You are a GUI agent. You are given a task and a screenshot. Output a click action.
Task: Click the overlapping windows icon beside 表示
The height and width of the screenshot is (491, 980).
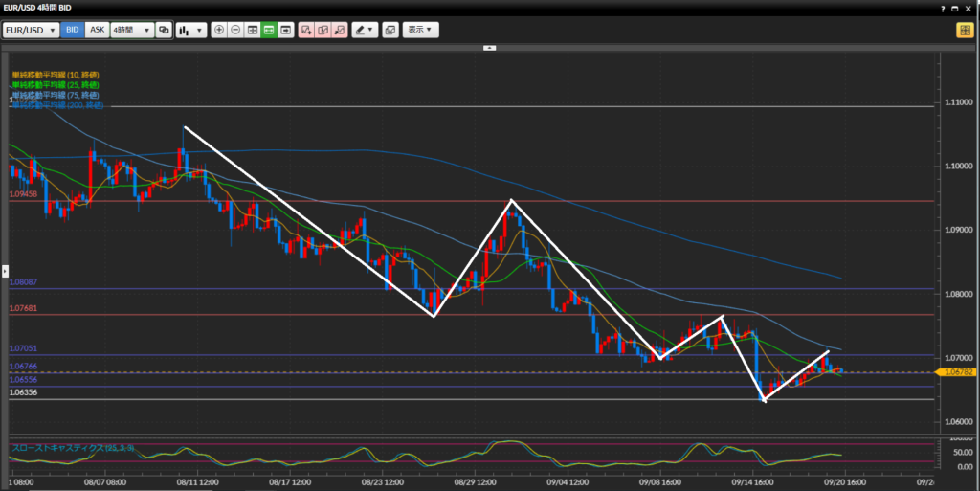[390, 30]
